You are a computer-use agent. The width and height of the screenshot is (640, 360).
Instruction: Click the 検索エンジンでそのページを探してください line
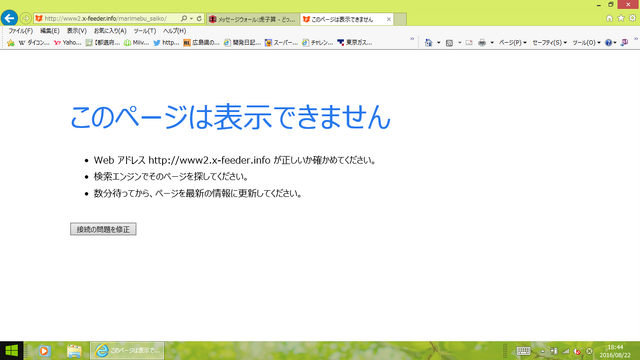[x=171, y=177]
